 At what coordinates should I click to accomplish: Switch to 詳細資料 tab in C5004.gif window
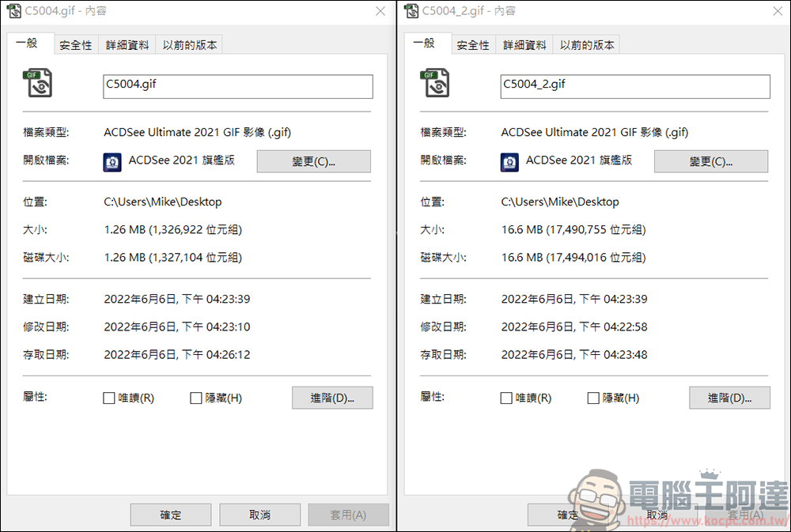pyautogui.click(x=127, y=45)
